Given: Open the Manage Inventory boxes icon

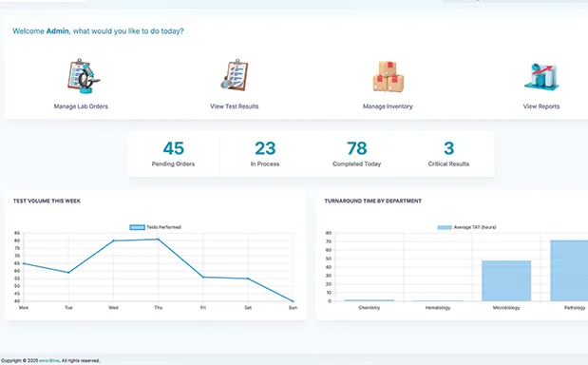Looking at the screenshot, I should [389, 77].
